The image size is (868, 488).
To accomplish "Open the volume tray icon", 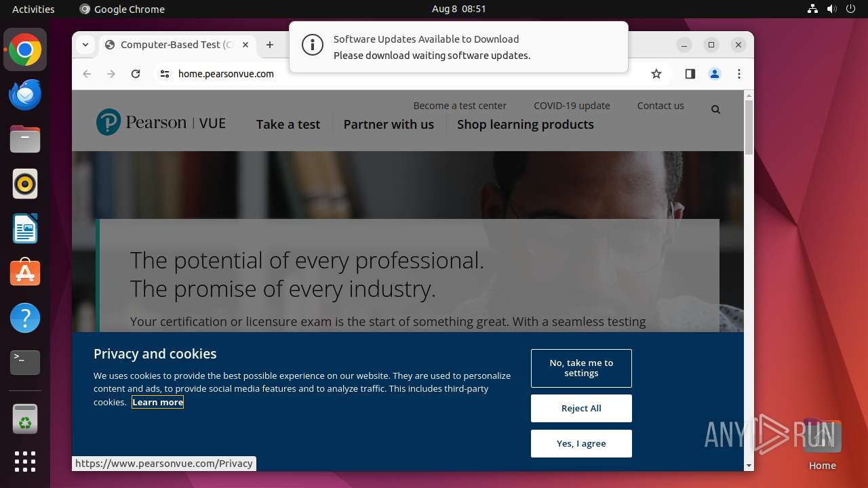I will click(831, 9).
